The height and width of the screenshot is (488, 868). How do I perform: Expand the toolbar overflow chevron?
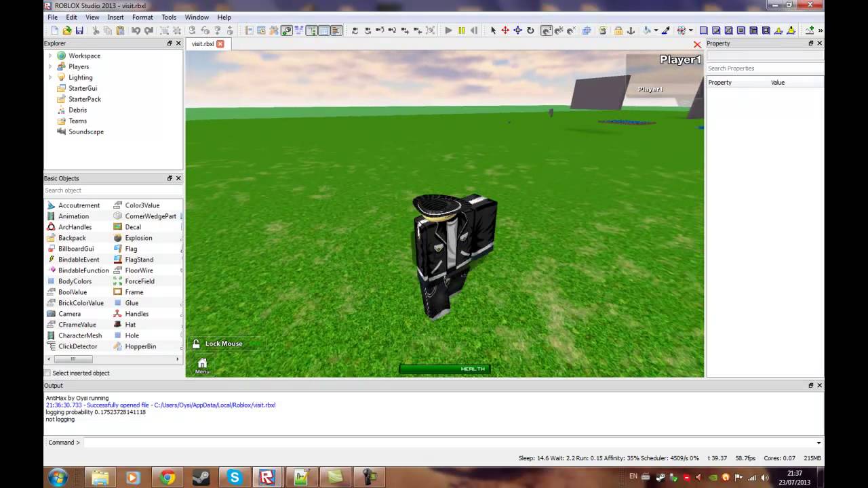click(x=821, y=30)
